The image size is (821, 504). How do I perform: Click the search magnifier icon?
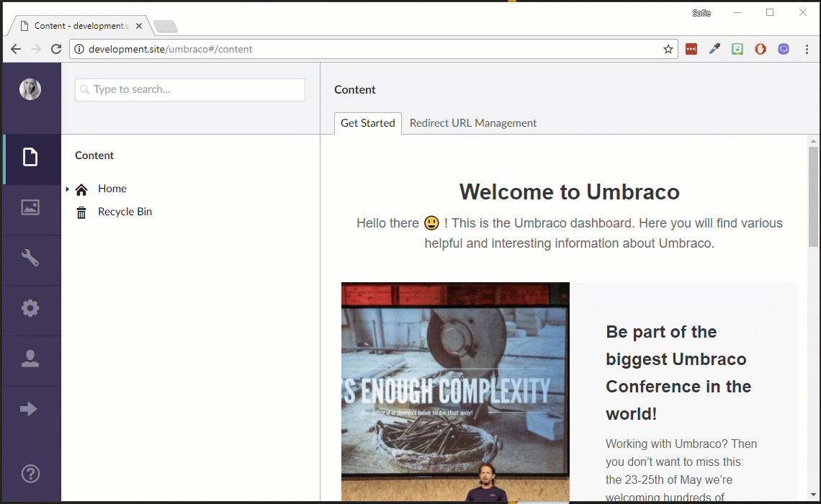point(84,90)
